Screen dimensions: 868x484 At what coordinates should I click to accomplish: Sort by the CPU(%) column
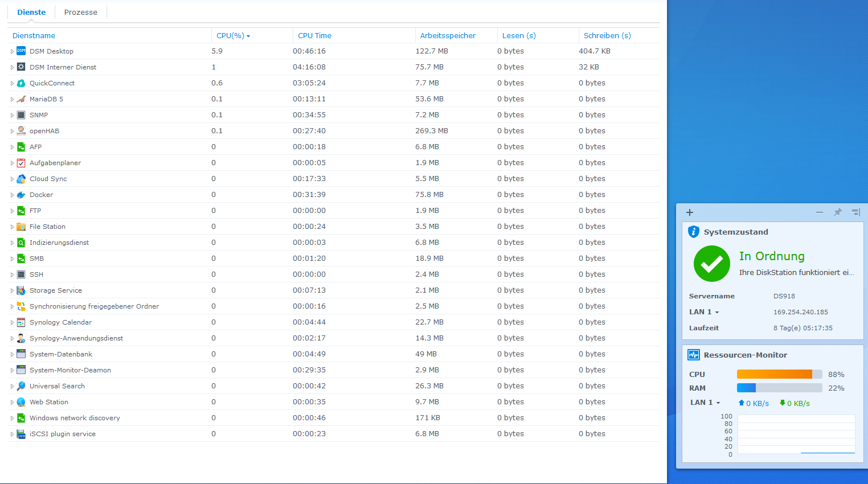coord(252,35)
